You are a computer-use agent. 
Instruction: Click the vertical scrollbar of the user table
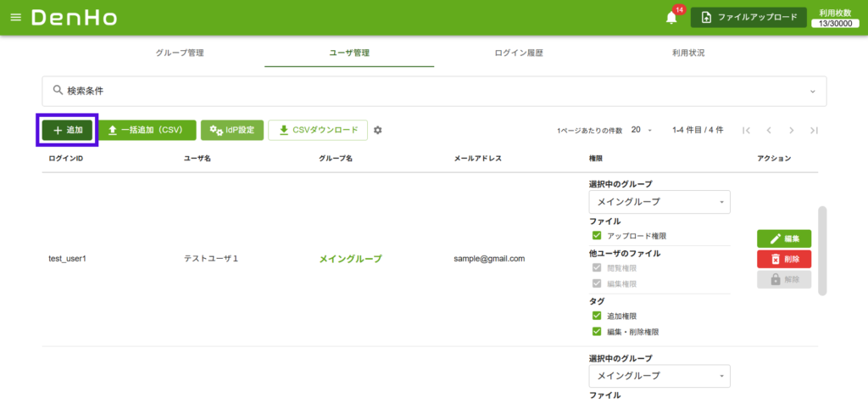821,250
